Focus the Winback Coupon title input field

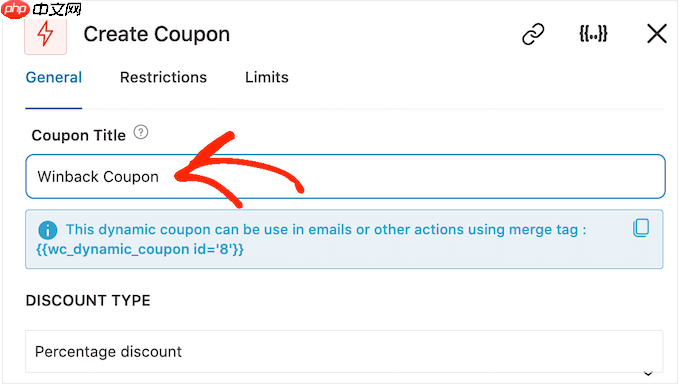tap(345, 177)
